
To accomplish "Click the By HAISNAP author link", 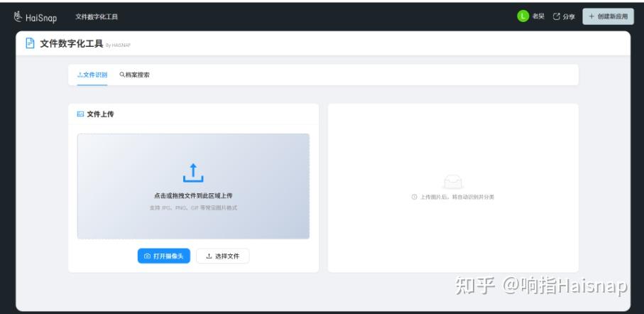I will pyautogui.click(x=118, y=45).
